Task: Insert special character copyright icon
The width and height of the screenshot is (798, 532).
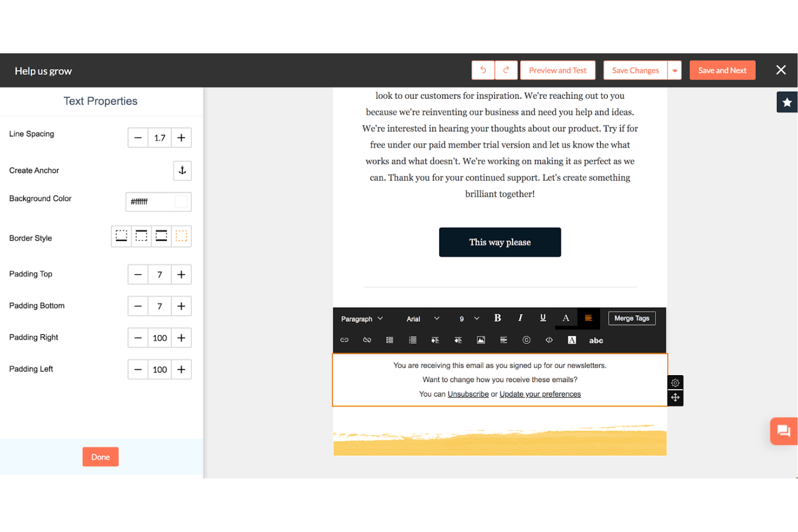Action: 526,340
